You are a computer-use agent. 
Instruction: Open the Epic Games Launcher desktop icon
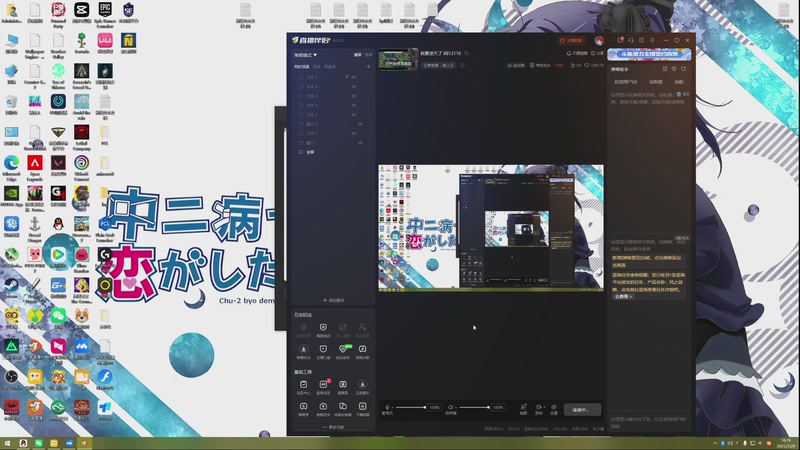[x=105, y=15]
